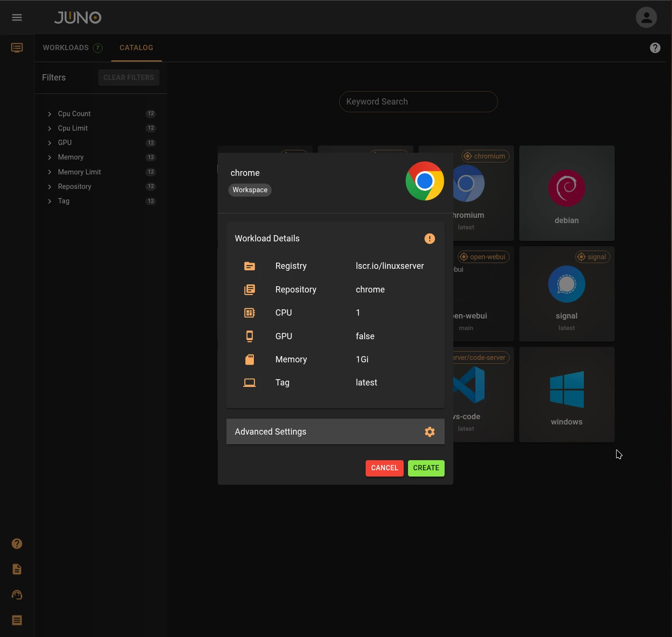Click the Workspace chip
Image resolution: width=672 pixels, height=637 pixels.
250,190
